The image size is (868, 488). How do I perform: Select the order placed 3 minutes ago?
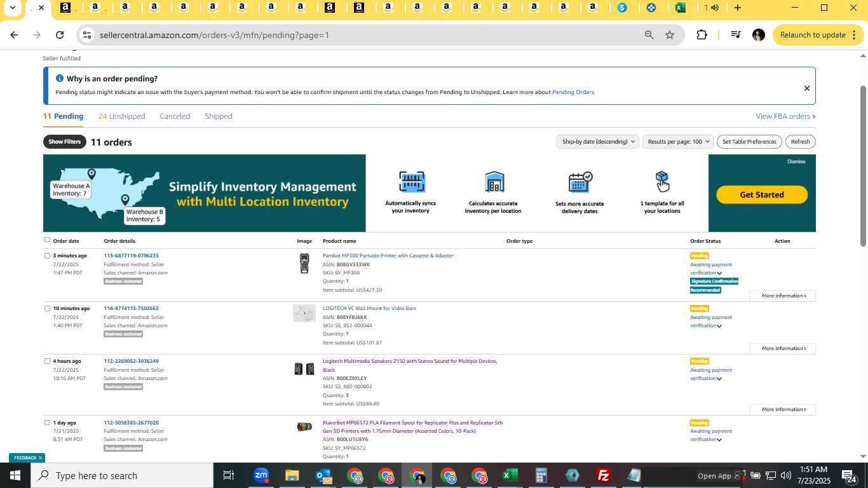click(x=47, y=255)
